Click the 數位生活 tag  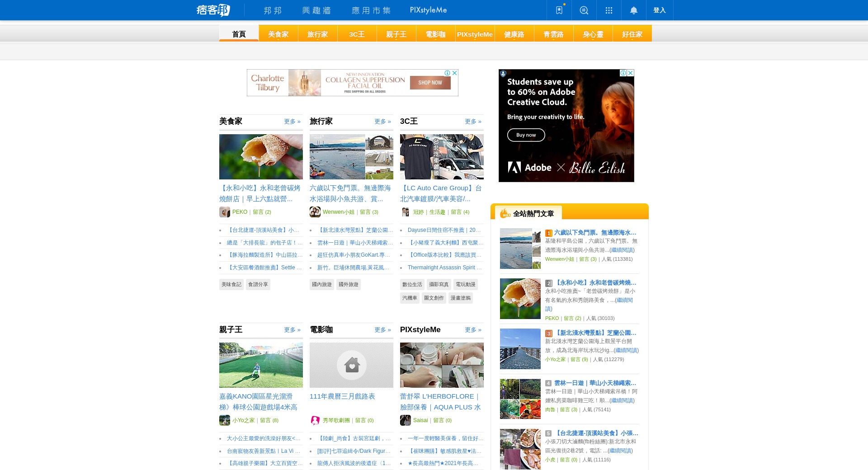pos(412,284)
